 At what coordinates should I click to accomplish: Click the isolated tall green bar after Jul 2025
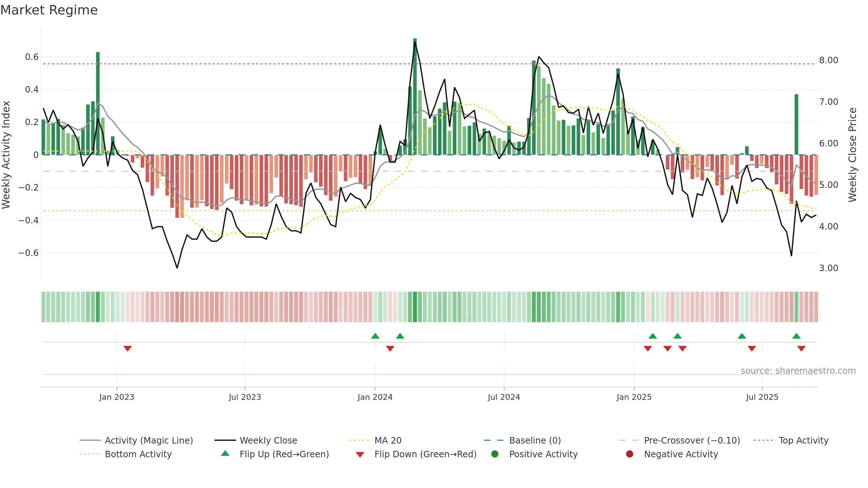click(x=796, y=124)
